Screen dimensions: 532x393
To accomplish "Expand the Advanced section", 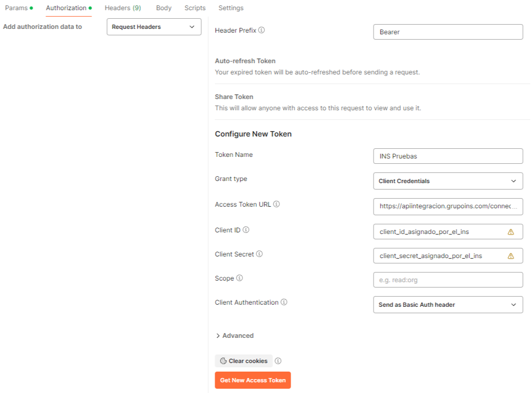I will click(x=234, y=336).
